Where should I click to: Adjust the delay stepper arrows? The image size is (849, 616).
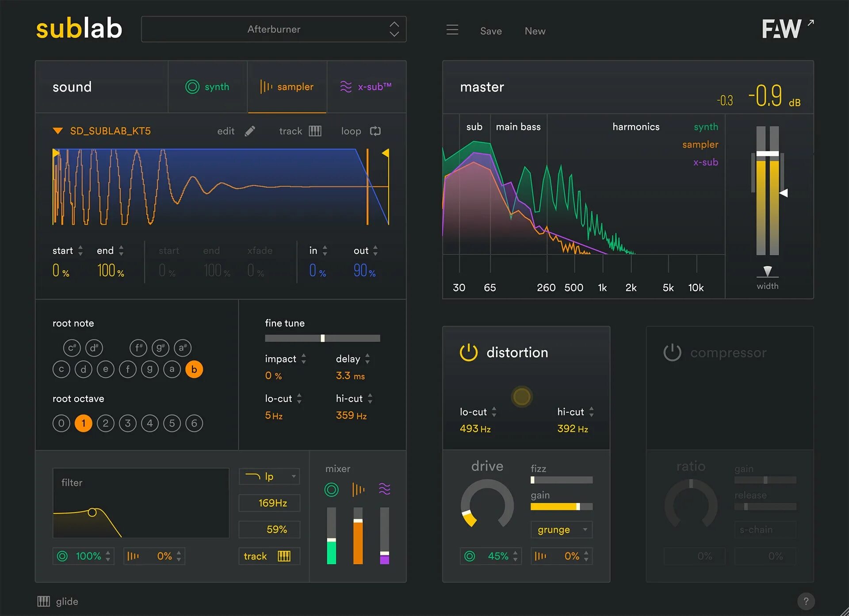click(x=367, y=359)
